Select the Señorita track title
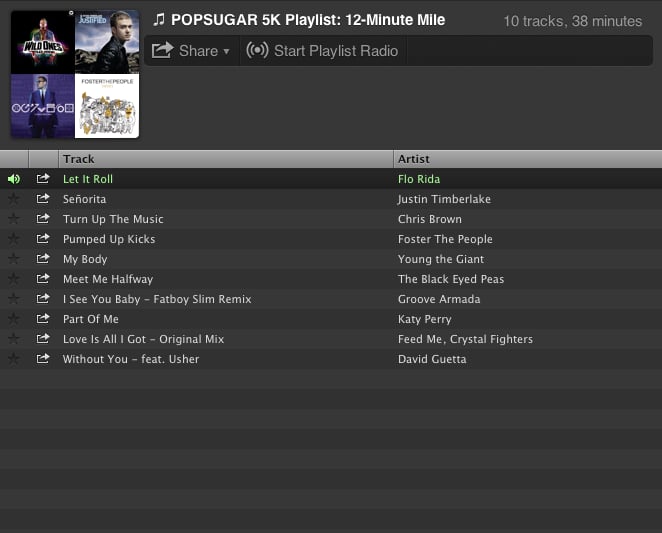The width and height of the screenshot is (662, 533). point(84,199)
